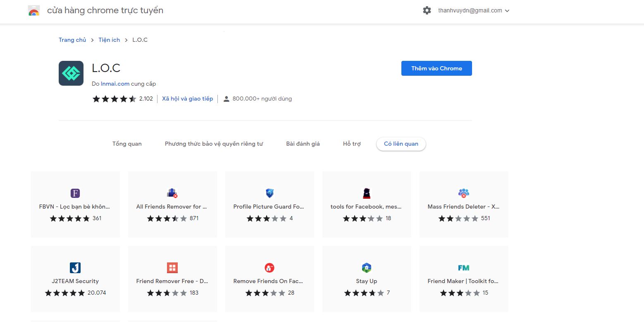This screenshot has height=322, width=644.
Task: Open the Stay Up title
Action: pos(367,281)
